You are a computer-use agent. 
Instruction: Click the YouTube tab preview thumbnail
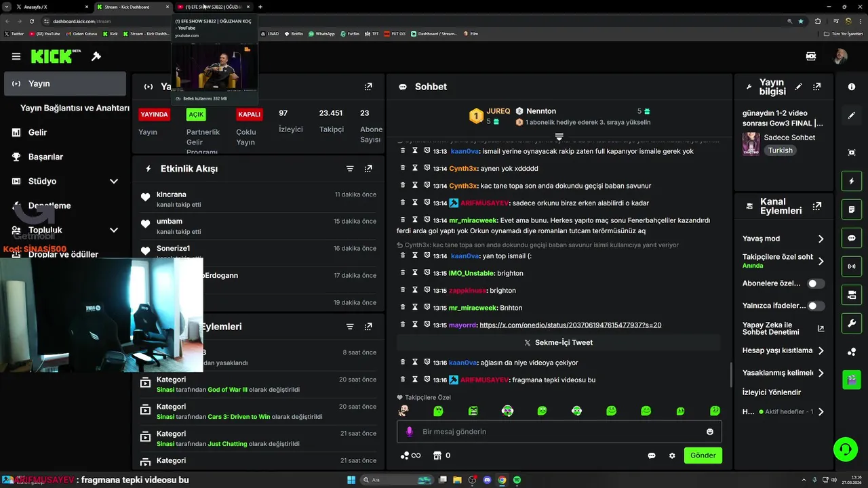click(215, 67)
